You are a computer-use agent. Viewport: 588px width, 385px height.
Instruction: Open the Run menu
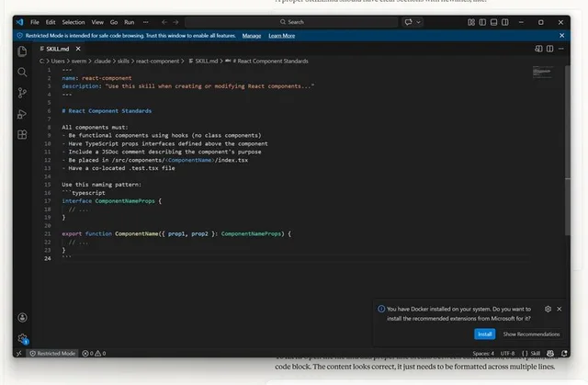coord(130,22)
